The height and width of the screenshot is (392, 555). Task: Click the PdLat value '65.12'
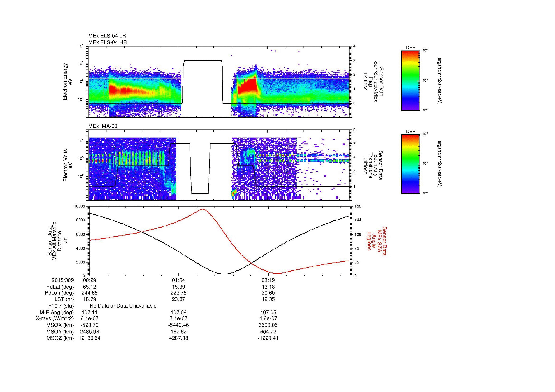89,287
